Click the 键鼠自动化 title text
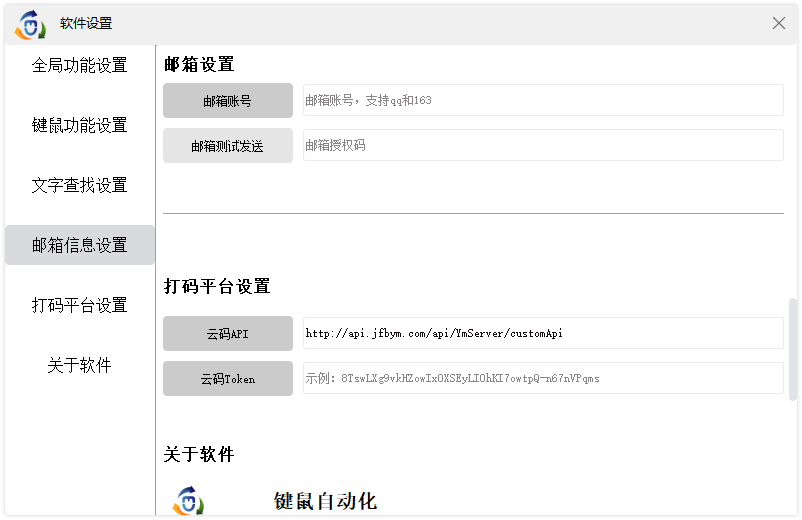The width and height of the screenshot is (802, 520). click(x=325, y=502)
